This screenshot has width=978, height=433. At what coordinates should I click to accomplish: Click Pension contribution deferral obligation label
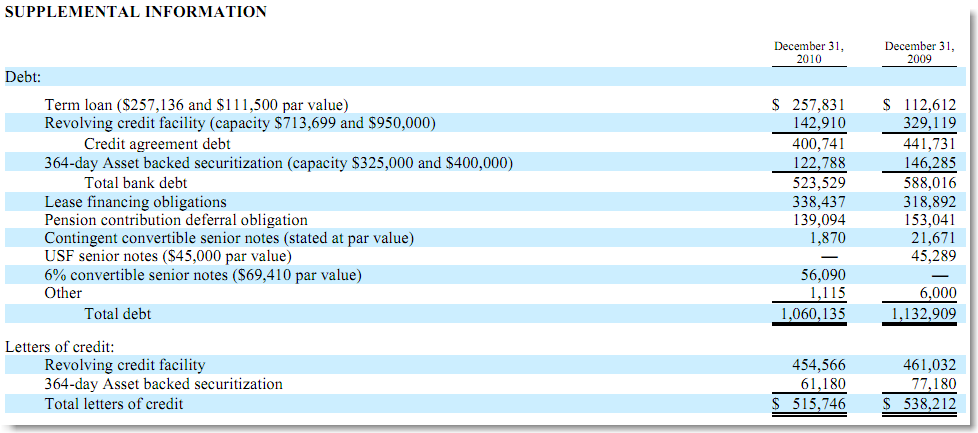(x=176, y=220)
